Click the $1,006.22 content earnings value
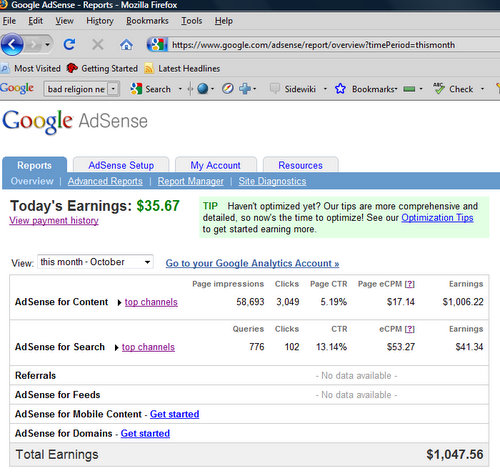The height and width of the screenshot is (476, 500). pyautogui.click(x=463, y=302)
